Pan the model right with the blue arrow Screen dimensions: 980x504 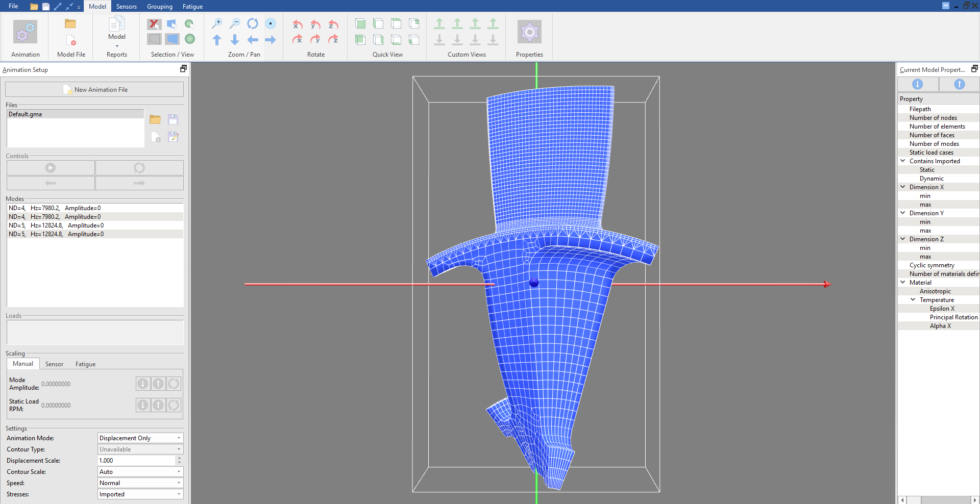coord(271,39)
